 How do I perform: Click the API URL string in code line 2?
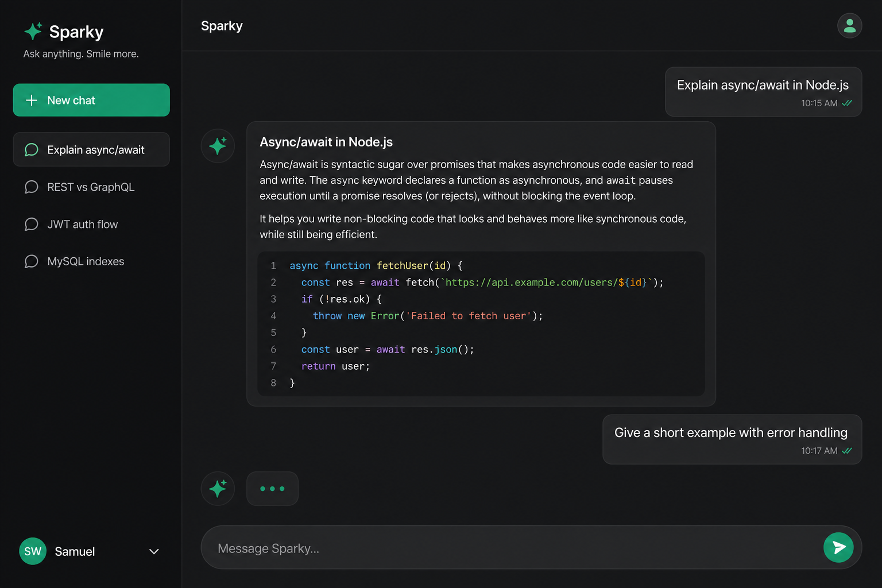[546, 283]
